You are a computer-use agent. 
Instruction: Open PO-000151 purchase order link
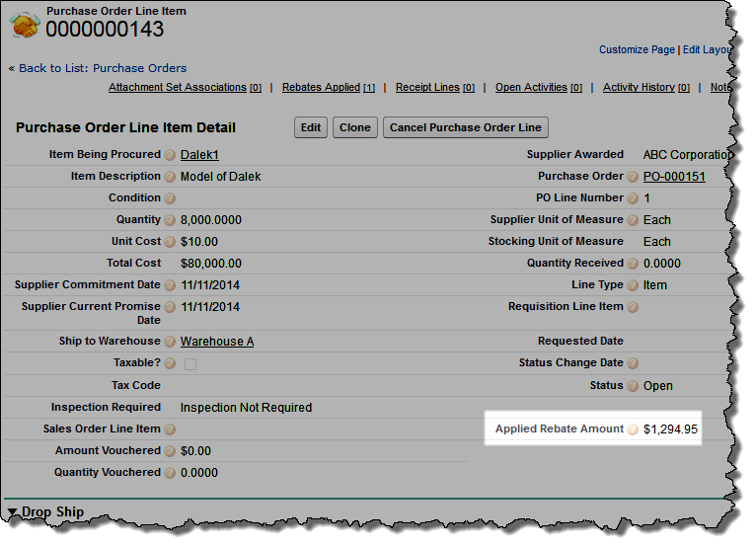[674, 177]
